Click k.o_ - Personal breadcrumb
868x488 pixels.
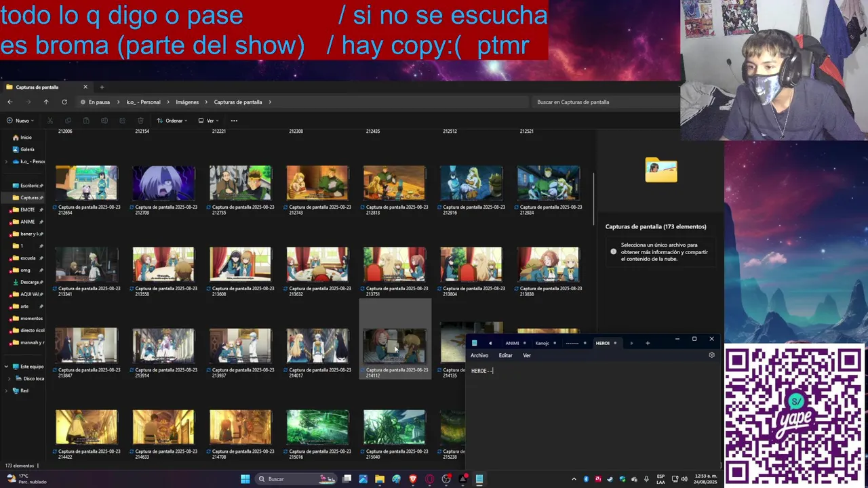143,102
